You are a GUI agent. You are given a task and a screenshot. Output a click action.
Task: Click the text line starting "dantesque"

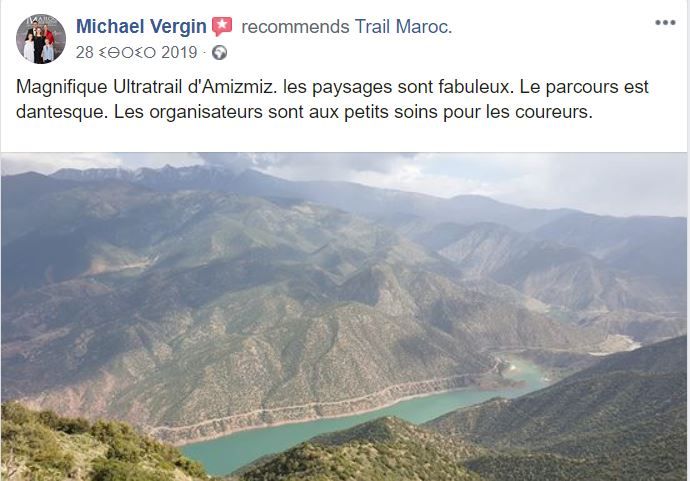pos(304,112)
